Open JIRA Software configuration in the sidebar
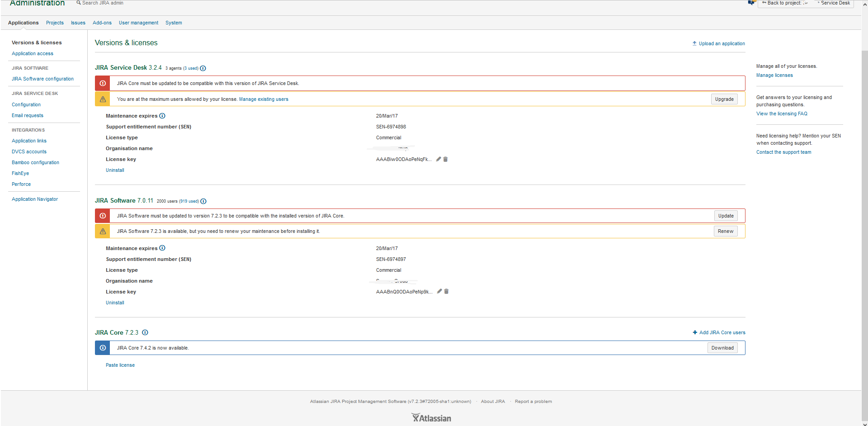The image size is (868, 426). [x=42, y=79]
